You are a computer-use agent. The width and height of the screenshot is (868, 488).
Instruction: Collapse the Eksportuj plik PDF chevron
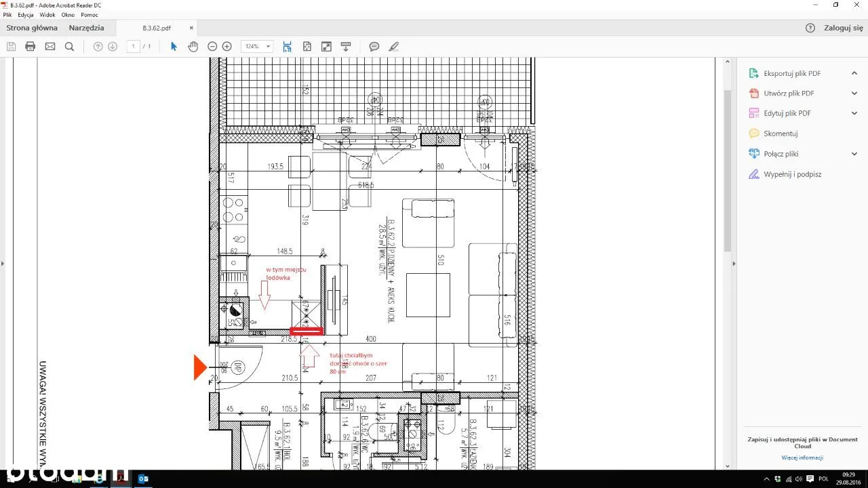[854, 73]
